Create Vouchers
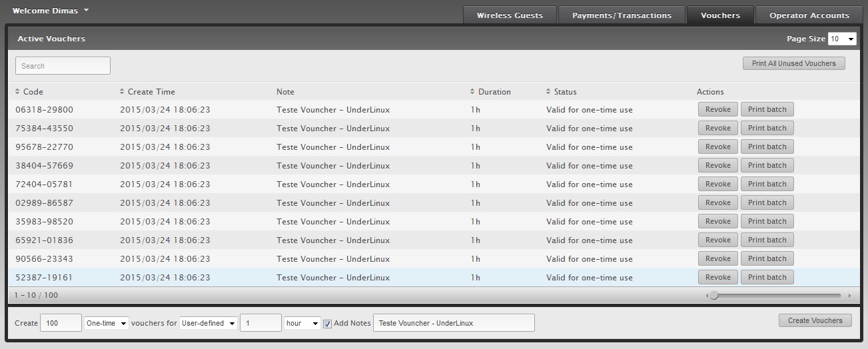868x349 pixels. click(x=815, y=320)
